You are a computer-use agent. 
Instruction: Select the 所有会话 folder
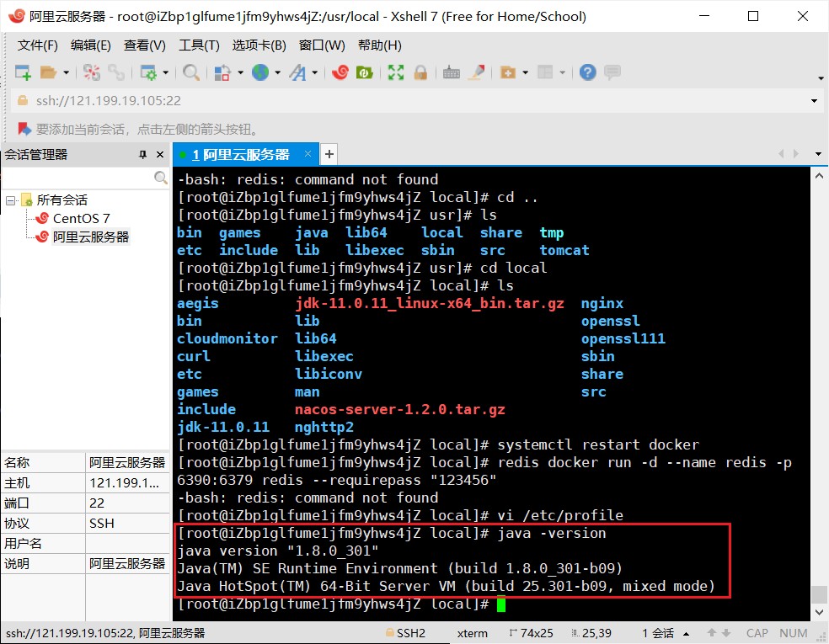tap(62, 200)
